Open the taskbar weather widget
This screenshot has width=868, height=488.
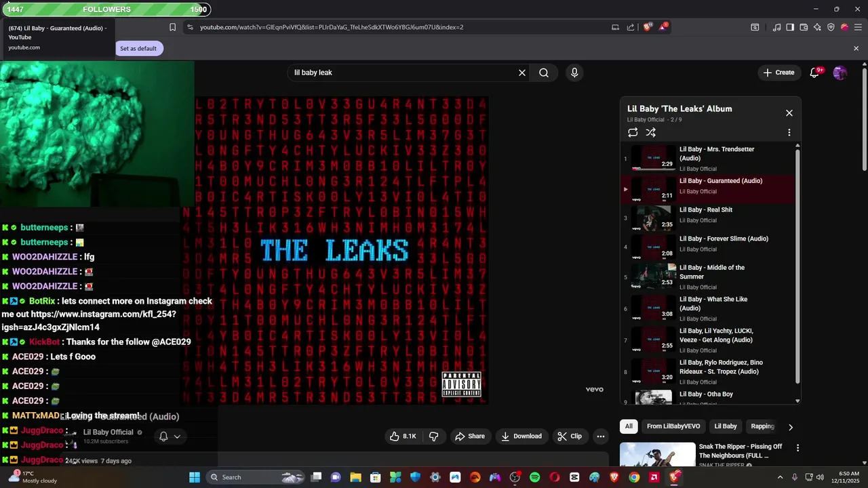click(33, 477)
